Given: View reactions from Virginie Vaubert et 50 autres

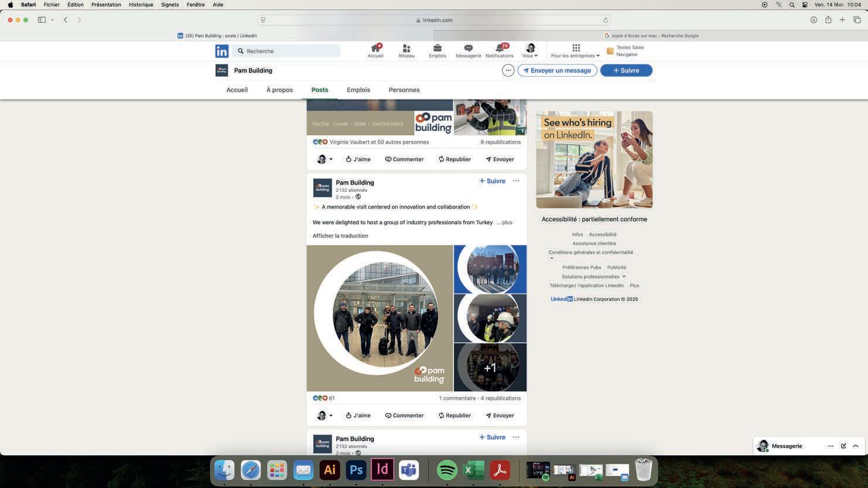Looking at the screenshot, I should pos(371,142).
